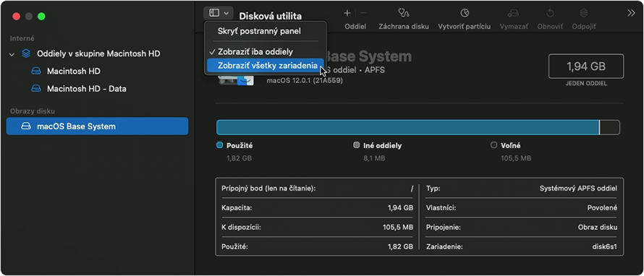Screen dimensions: 644x276
Task: Click the remove volume minus icon
Action: pyautogui.click(x=363, y=13)
